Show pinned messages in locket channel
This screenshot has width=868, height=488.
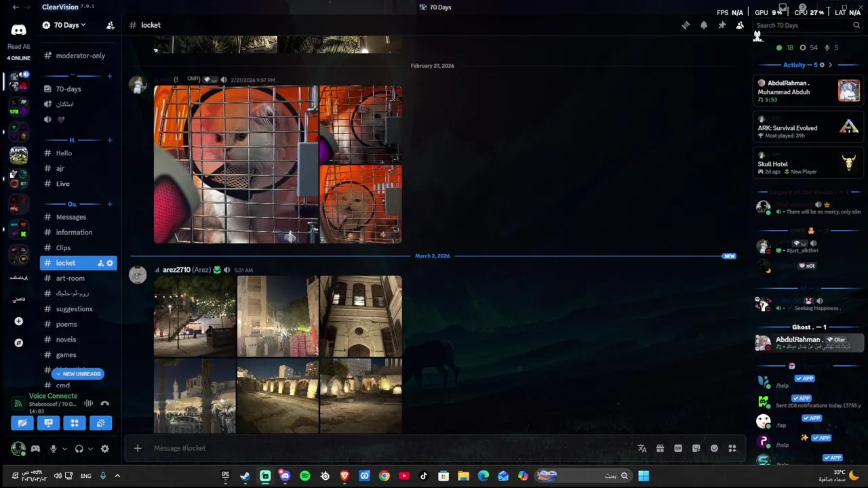722,25
